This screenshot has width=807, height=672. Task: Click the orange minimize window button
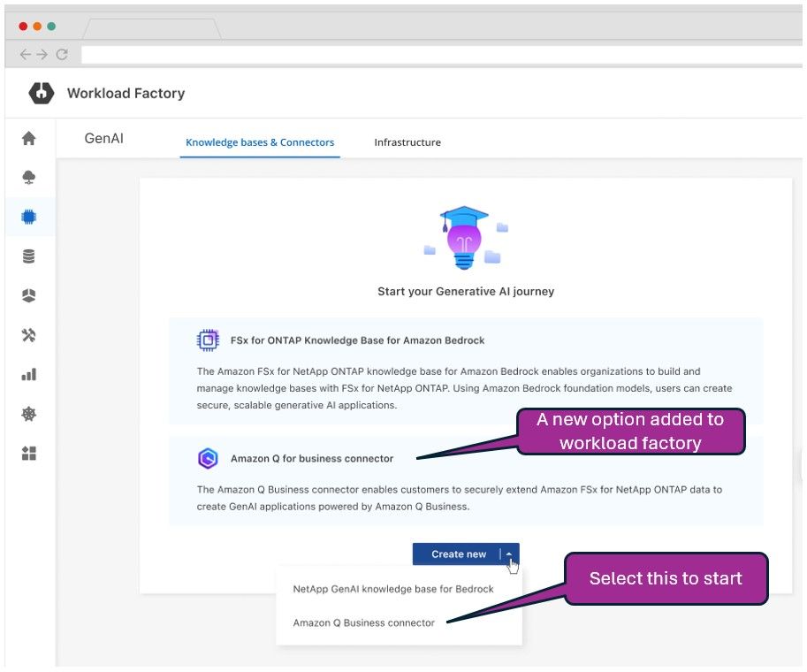[x=37, y=27]
